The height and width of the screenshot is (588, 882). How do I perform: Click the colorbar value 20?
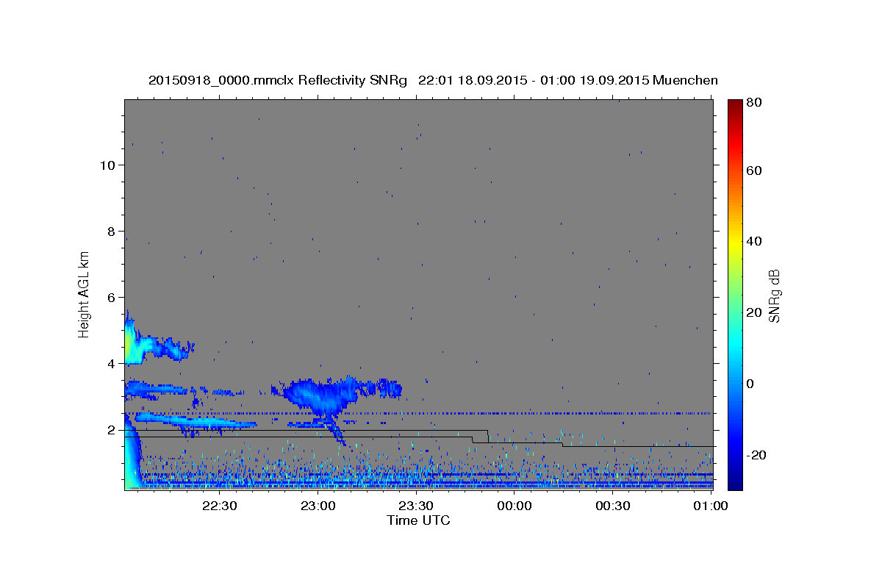click(753, 312)
